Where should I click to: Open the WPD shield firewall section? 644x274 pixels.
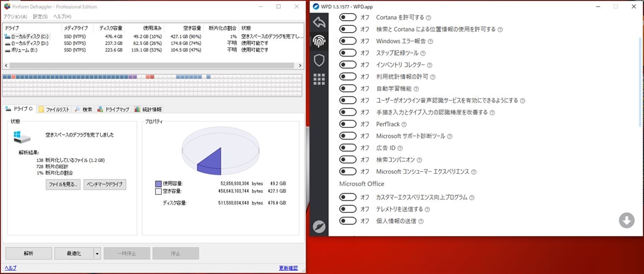point(319,60)
